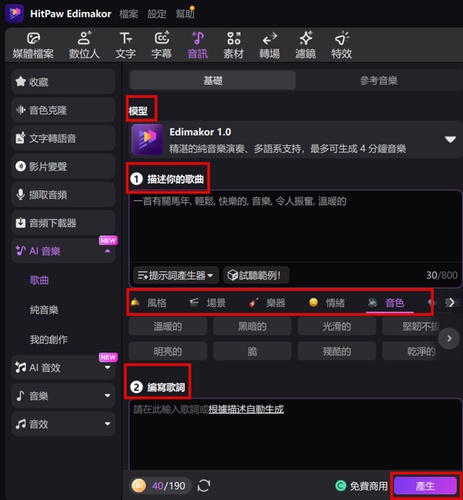Expand the AI 音效 section
Viewport: 463px width, 500px height.
(107, 367)
